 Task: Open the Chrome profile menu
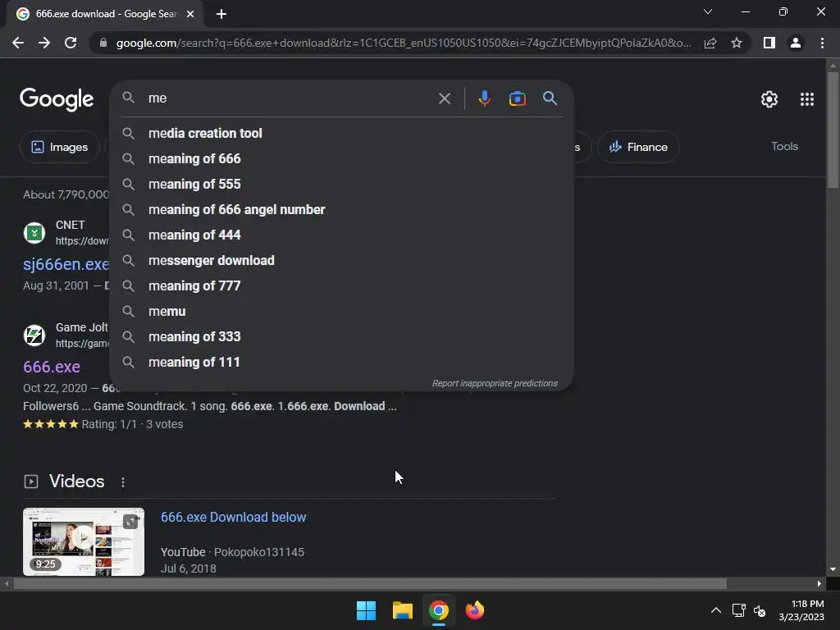coord(796,43)
